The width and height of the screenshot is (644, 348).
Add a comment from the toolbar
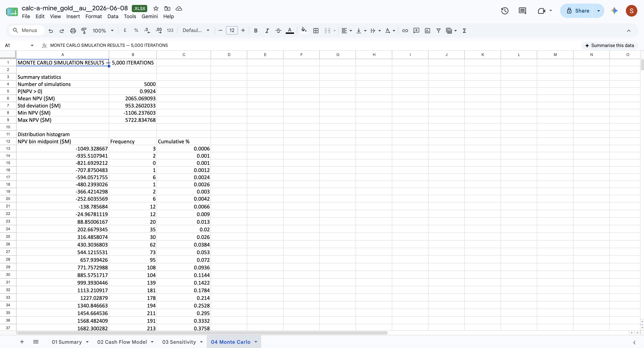[x=416, y=30]
